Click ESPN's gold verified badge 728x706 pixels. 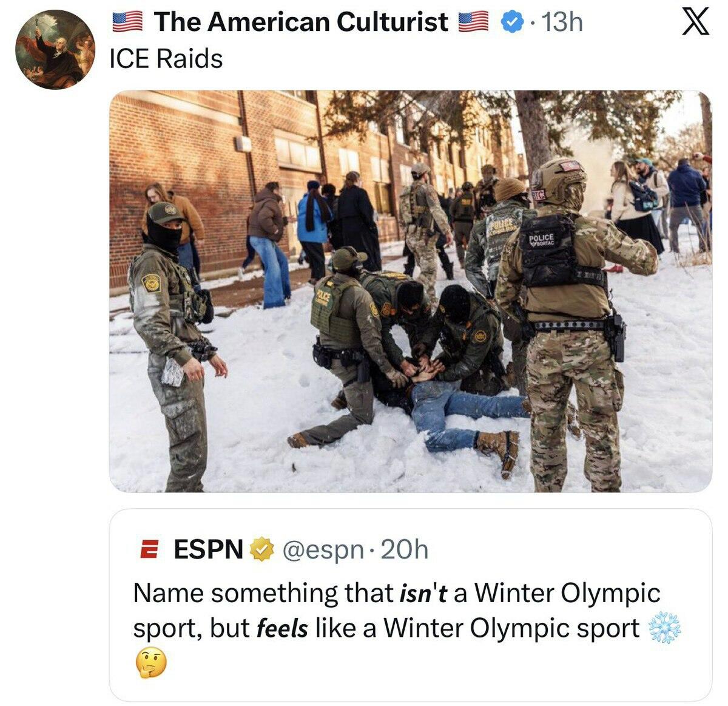(261, 549)
